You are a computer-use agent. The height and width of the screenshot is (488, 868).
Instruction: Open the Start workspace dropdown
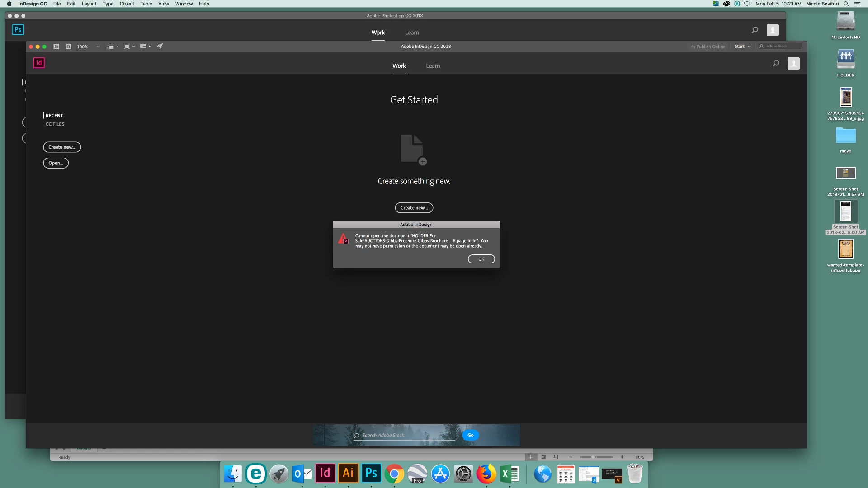[x=742, y=47]
